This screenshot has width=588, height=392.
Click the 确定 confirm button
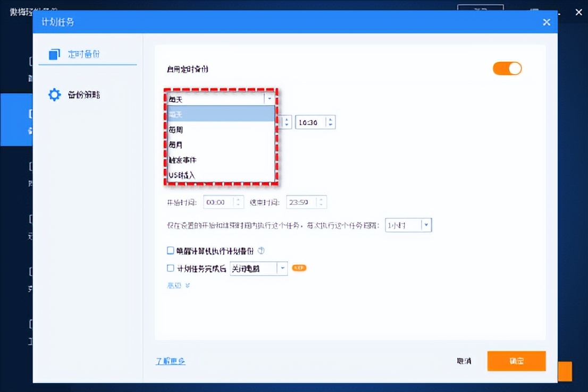pyautogui.click(x=516, y=361)
